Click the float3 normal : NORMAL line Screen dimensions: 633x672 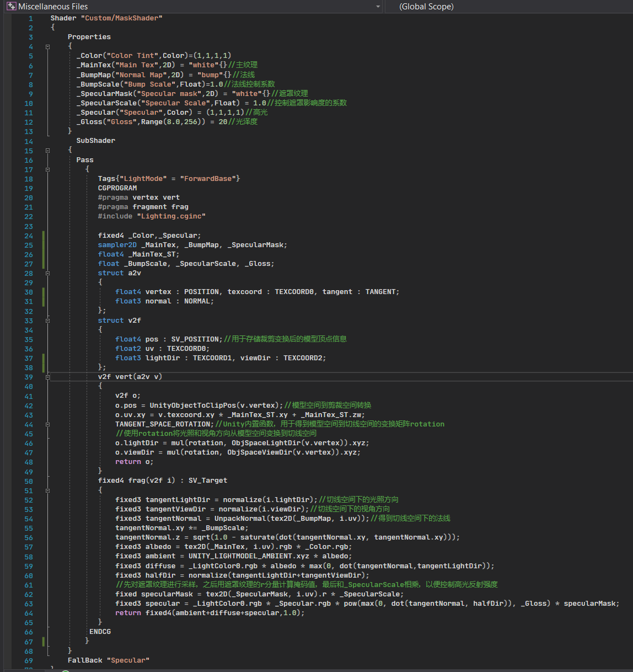pos(164,301)
